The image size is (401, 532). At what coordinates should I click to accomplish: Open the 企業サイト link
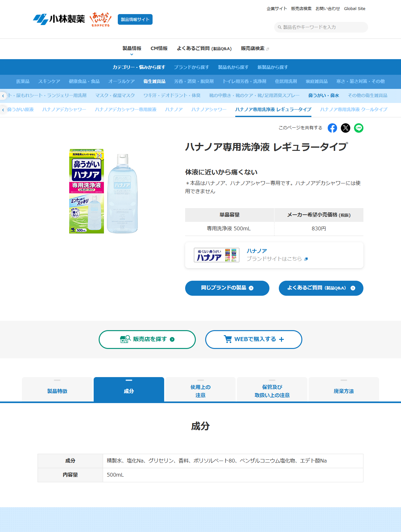pyautogui.click(x=277, y=9)
